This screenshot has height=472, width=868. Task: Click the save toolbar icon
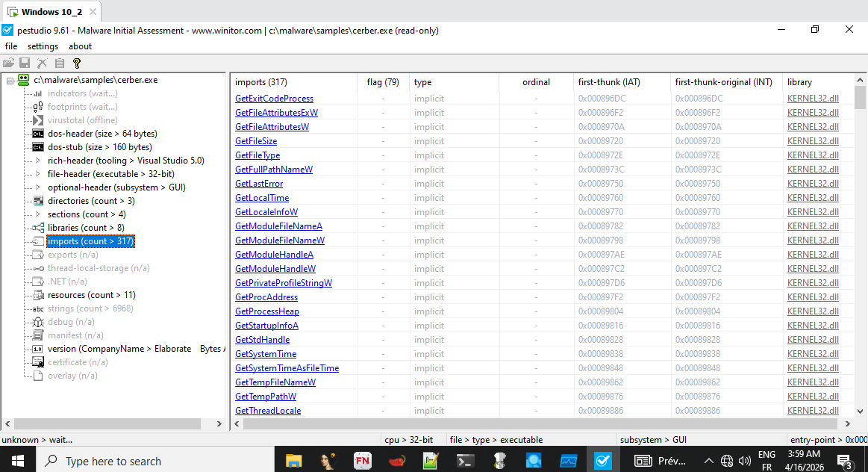pos(25,63)
